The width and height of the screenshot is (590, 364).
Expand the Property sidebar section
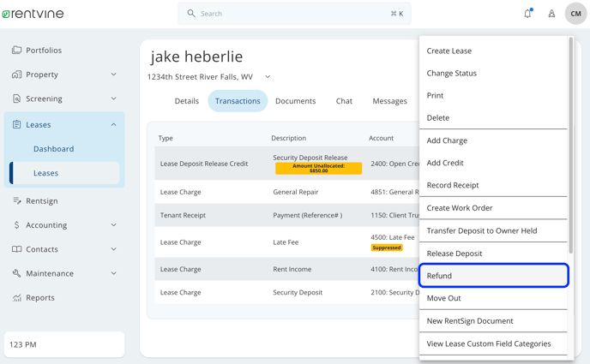(114, 75)
